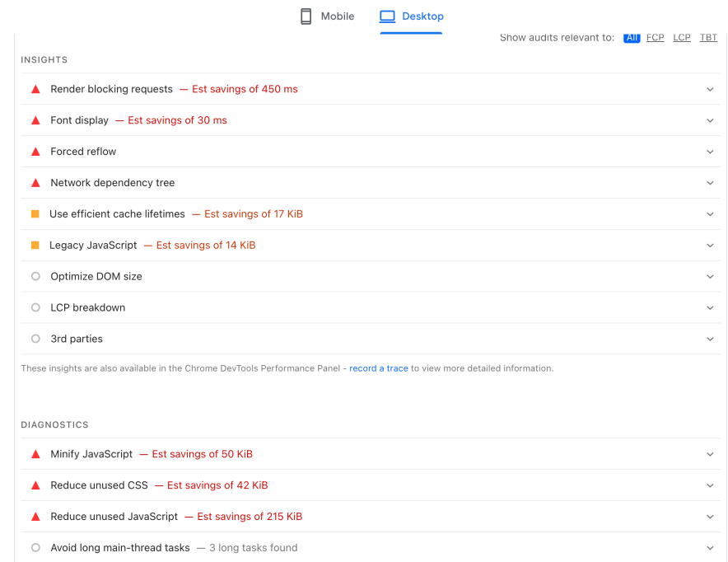Screen dimensions: 728x562
Task: Click the phone icon next to Mobile
Action: [x=305, y=16]
